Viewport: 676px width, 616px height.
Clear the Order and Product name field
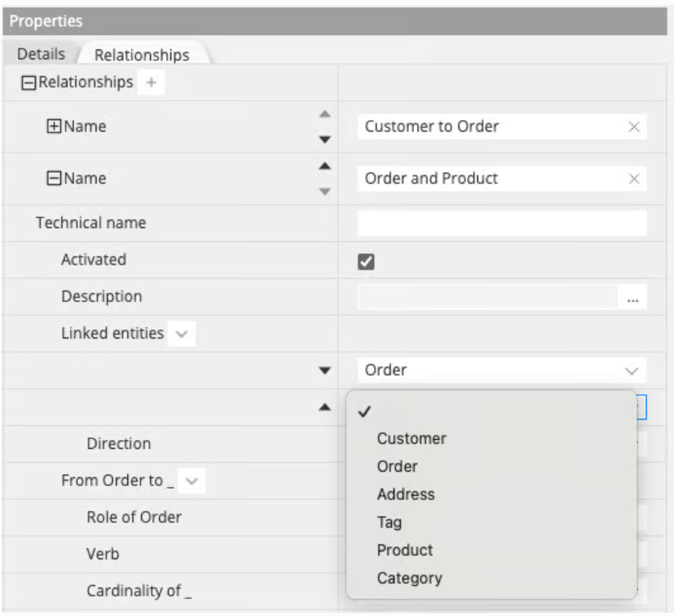634,179
